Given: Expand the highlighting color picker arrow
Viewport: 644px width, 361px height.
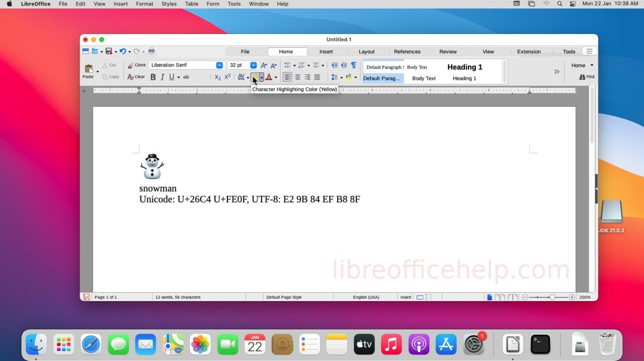Looking at the screenshot, I should pos(261,77).
